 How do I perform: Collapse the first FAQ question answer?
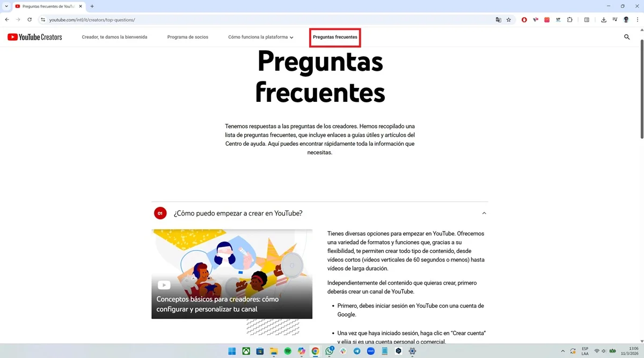484,213
